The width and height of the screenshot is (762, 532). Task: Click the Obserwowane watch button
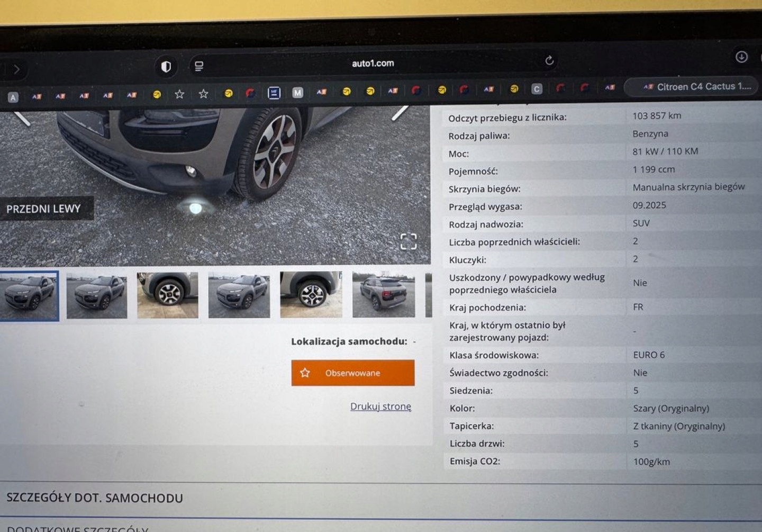coord(353,373)
